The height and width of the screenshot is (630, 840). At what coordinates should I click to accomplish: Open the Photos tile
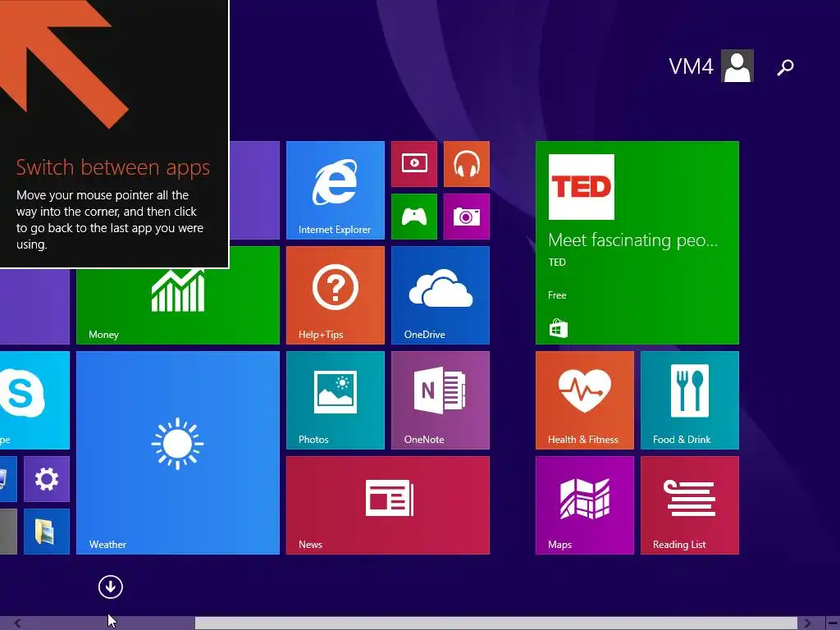336,400
